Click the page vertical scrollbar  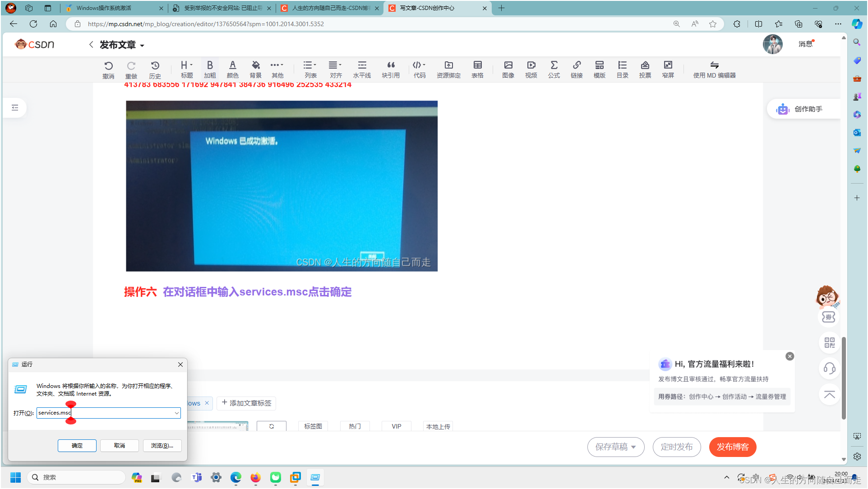pyautogui.click(x=844, y=378)
